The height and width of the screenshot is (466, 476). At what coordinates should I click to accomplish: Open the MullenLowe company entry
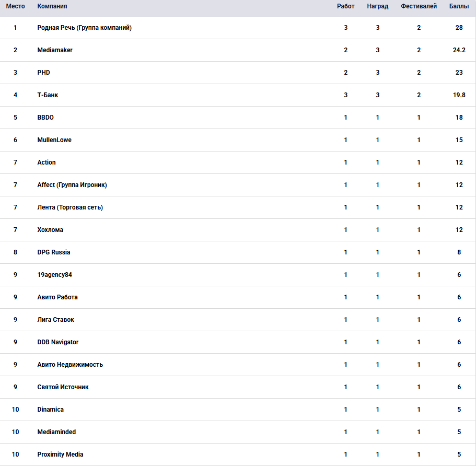point(54,140)
